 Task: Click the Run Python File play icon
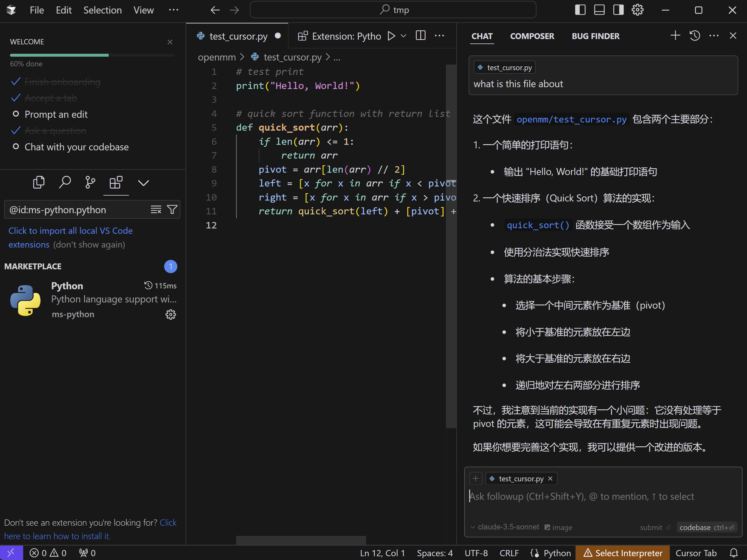(391, 36)
